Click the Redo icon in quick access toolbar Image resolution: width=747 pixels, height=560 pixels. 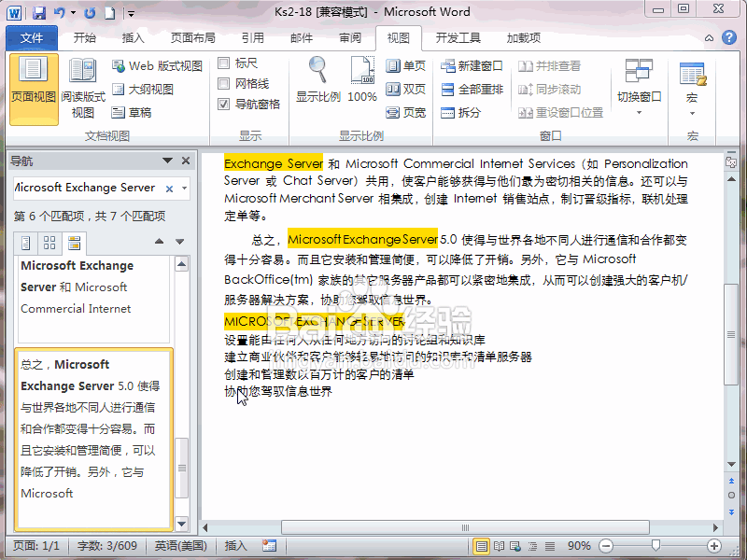[90, 13]
